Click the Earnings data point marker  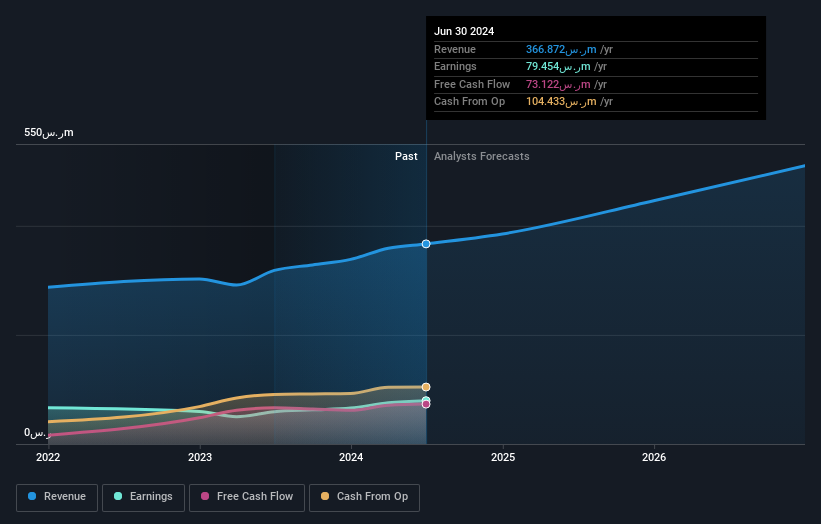pyautogui.click(x=426, y=400)
